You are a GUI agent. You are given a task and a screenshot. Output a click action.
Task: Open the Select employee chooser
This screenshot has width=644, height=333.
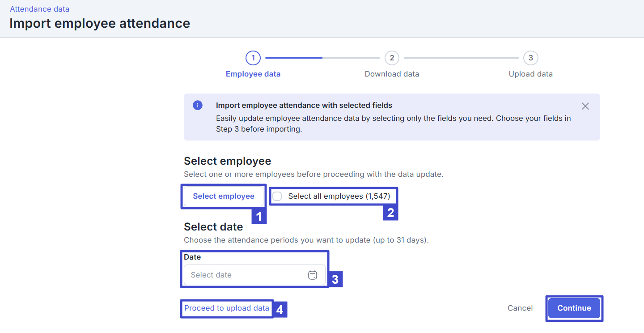[x=224, y=196]
